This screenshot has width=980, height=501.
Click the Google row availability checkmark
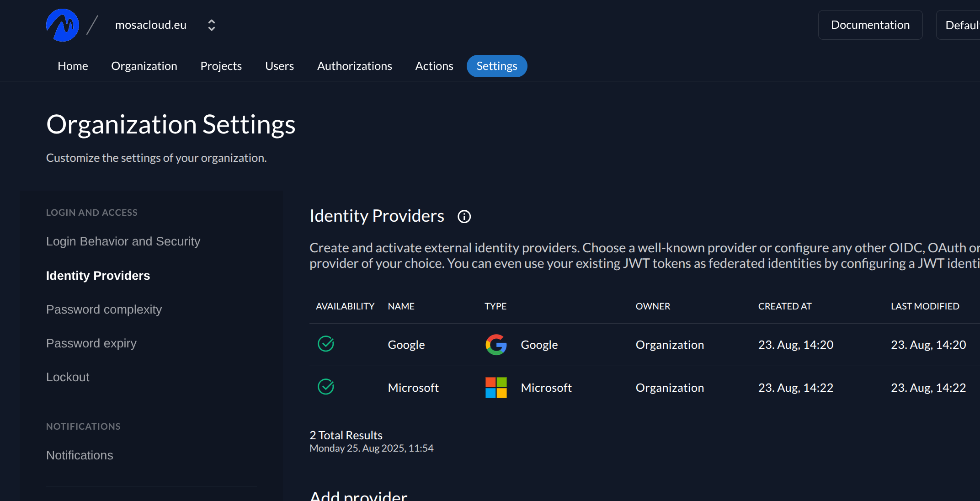point(326,344)
